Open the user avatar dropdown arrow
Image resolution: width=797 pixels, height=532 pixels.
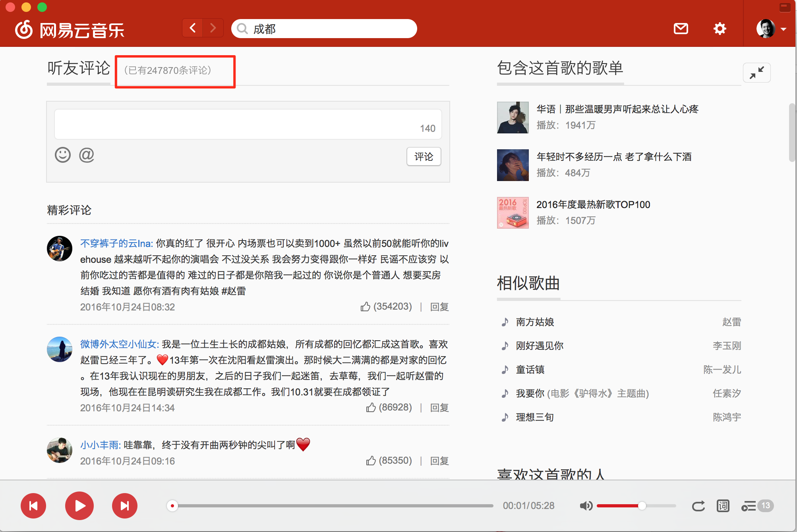[x=783, y=29]
